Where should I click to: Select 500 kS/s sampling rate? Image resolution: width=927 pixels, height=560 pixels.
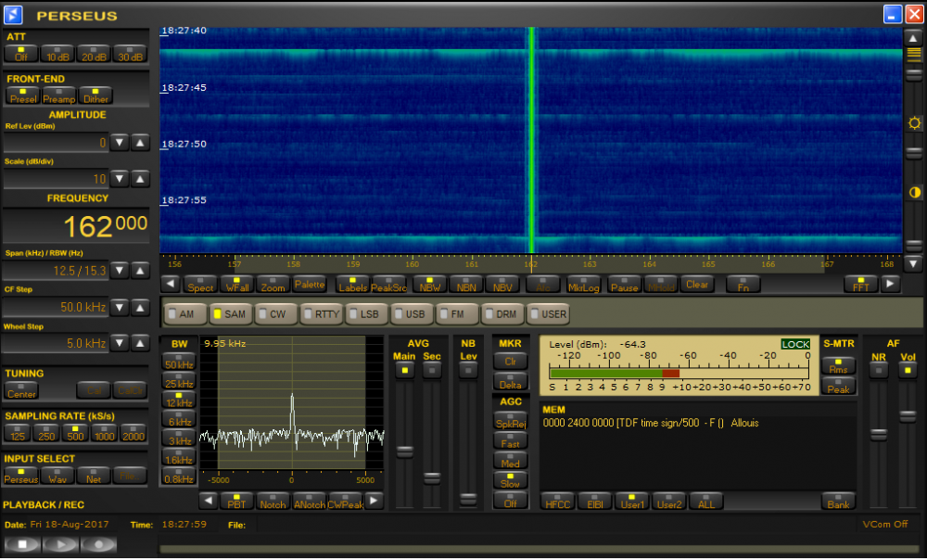[x=75, y=433]
